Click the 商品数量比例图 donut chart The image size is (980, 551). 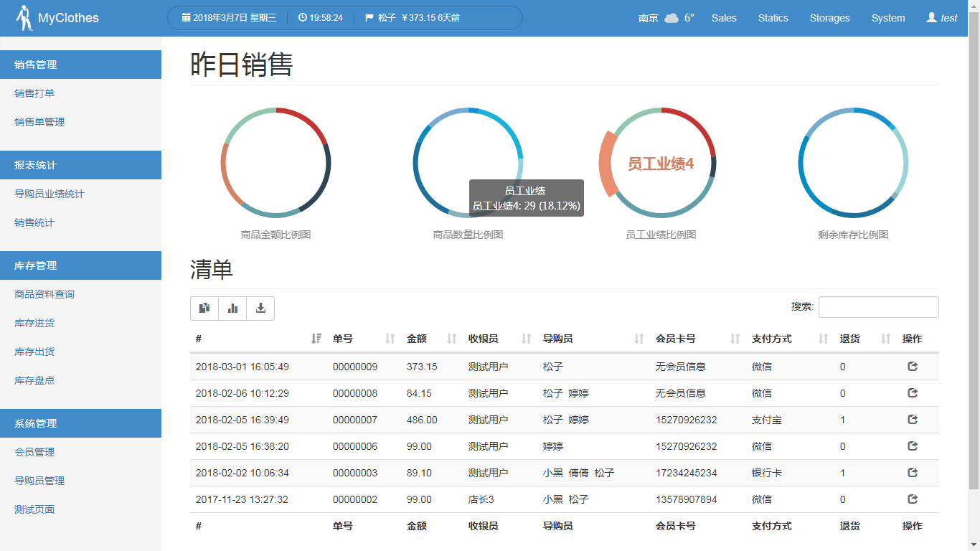click(468, 163)
